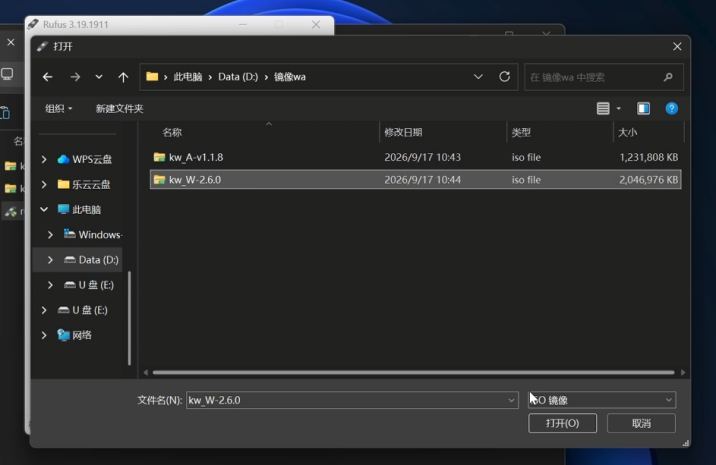
Task: Click the search magnifier icon
Action: tap(668, 77)
